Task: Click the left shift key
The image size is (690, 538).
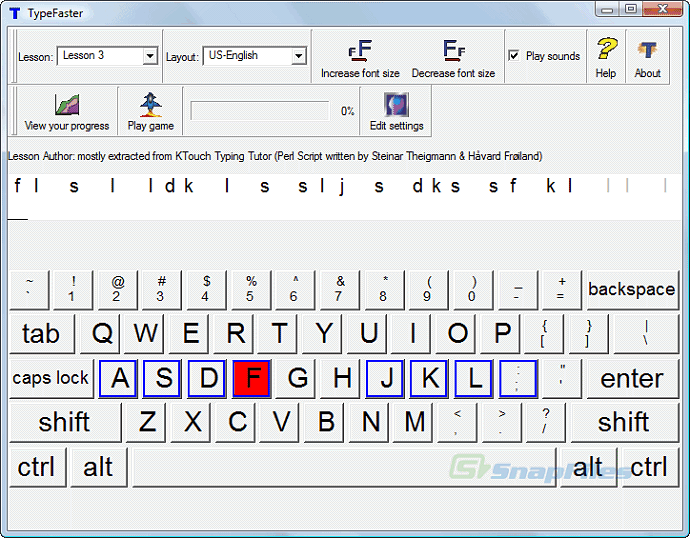Action: pyautogui.click(x=65, y=422)
